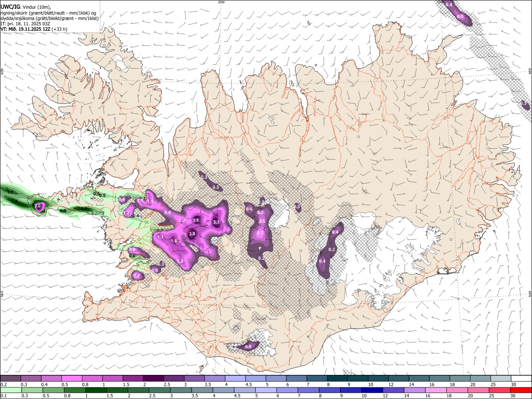The image size is (532, 399).
Task: Select the '1.9' snowfall value on the map
Action: pyautogui.click(x=174, y=241)
